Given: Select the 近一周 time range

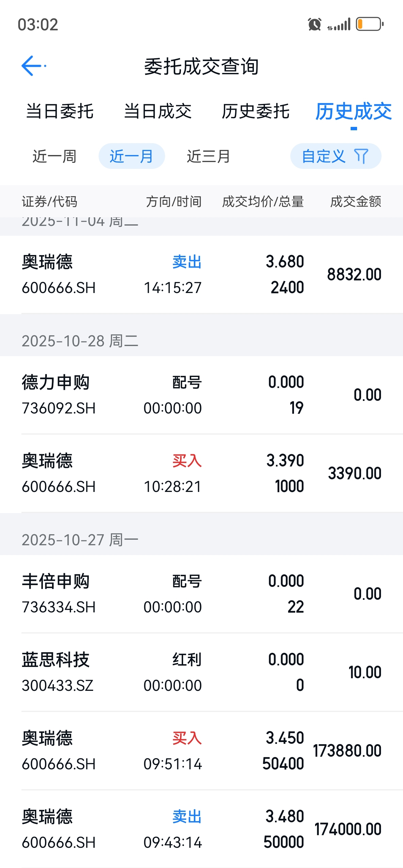Looking at the screenshot, I should coord(54,156).
